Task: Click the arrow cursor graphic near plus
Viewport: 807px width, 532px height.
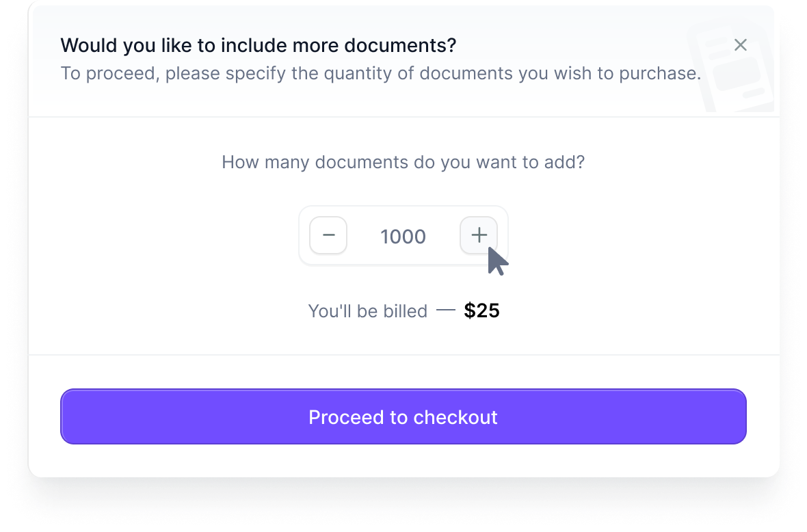Action: pyautogui.click(x=497, y=261)
